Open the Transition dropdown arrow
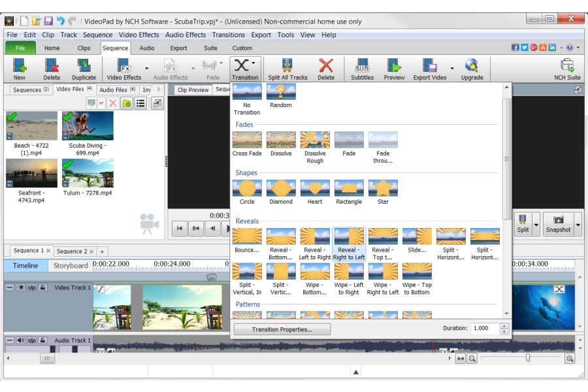588x392 pixels. [x=254, y=63]
